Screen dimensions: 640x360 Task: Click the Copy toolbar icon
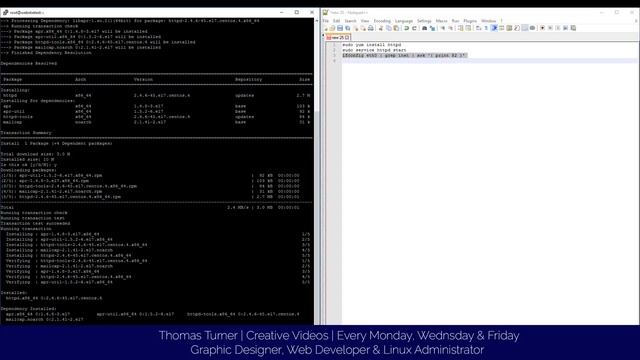(x=388, y=28)
